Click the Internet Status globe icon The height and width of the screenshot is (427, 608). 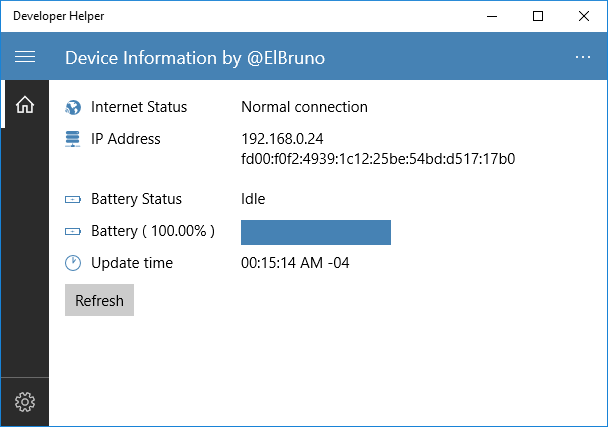[x=73, y=107]
